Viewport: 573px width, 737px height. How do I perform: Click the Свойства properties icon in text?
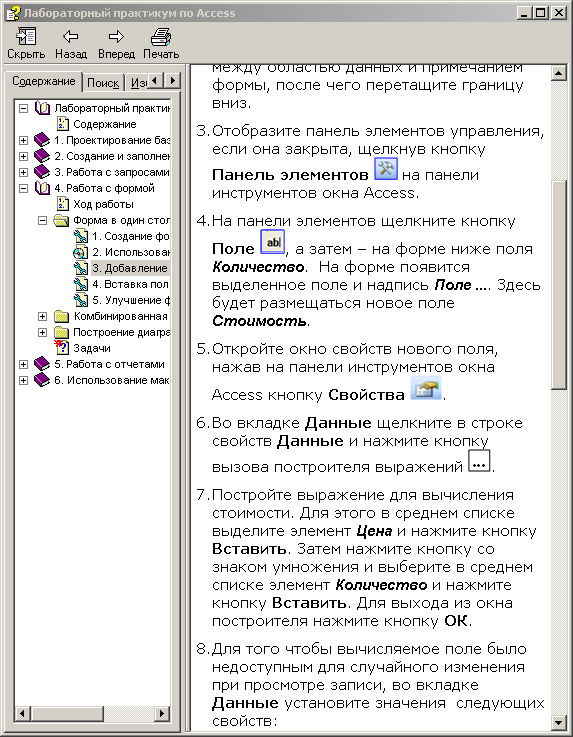[426, 388]
